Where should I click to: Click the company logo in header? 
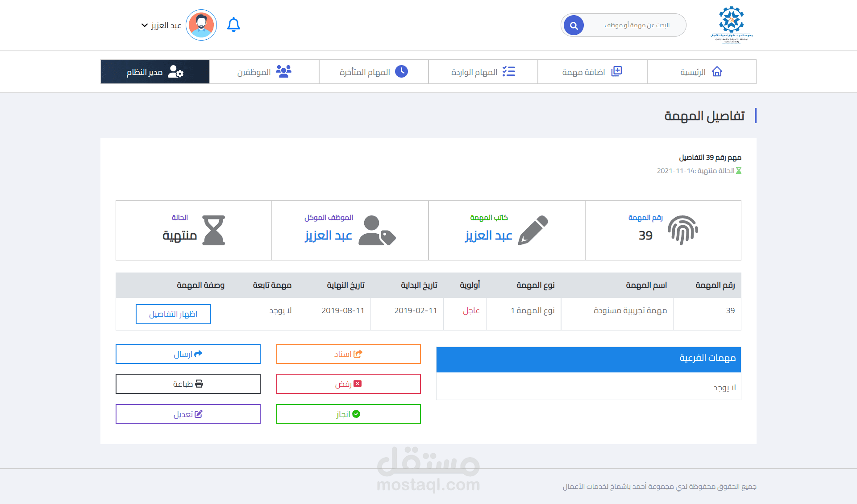pos(731,25)
